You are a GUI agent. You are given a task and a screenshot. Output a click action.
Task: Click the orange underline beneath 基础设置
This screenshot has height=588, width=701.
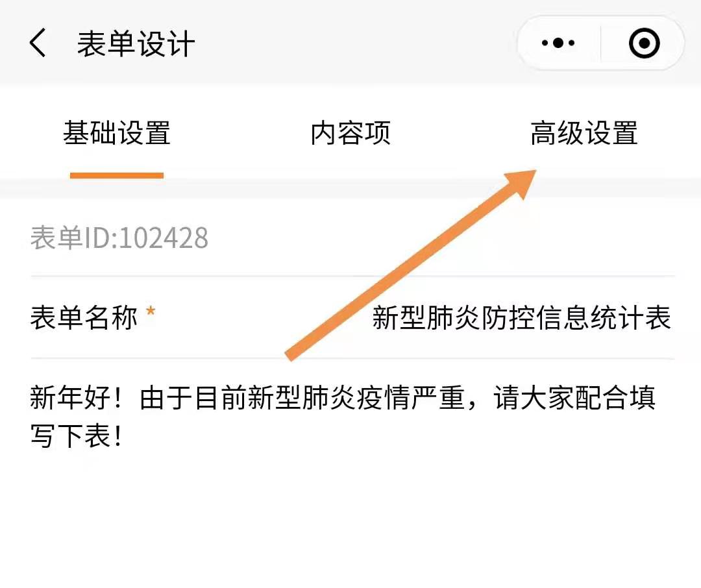point(117,175)
